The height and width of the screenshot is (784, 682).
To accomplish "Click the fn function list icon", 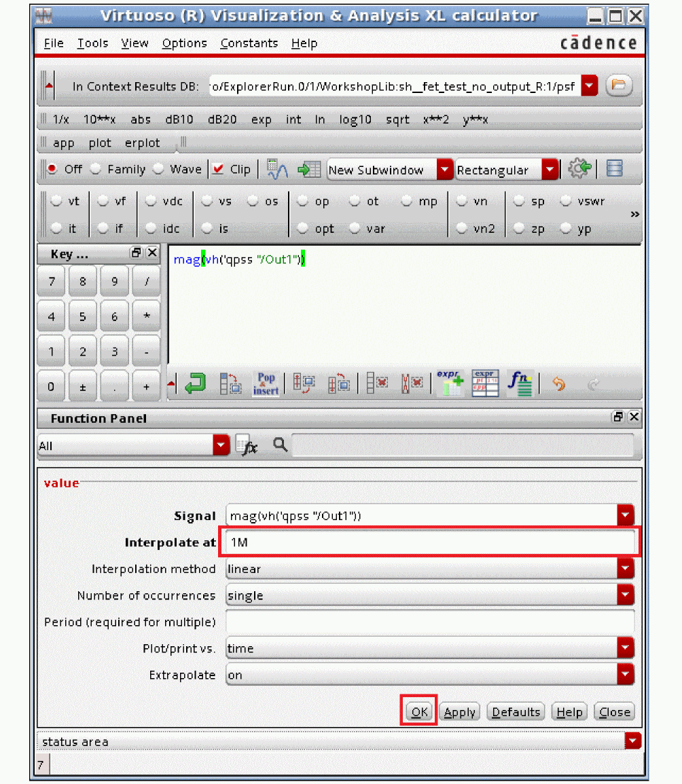I will 520,384.
